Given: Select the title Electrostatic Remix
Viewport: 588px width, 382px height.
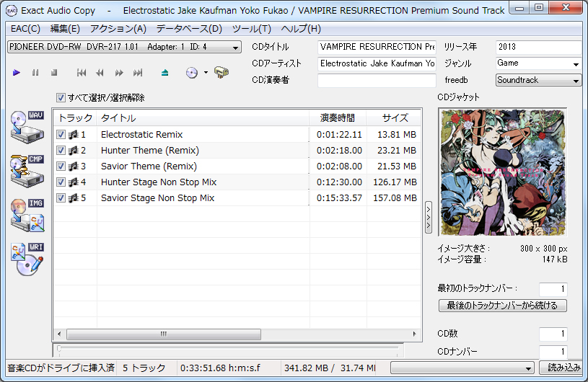Looking at the screenshot, I should pyautogui.click(x=141, y=135).
